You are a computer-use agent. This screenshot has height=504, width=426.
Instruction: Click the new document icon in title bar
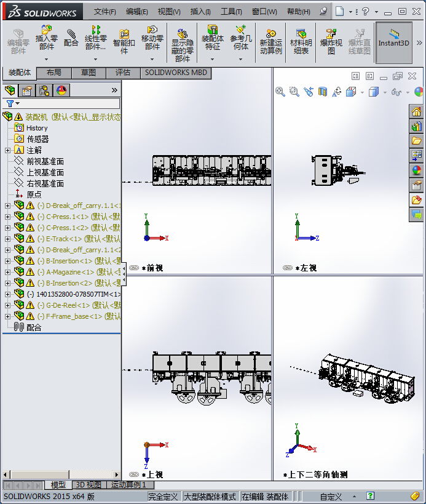[x=340, y=11]
